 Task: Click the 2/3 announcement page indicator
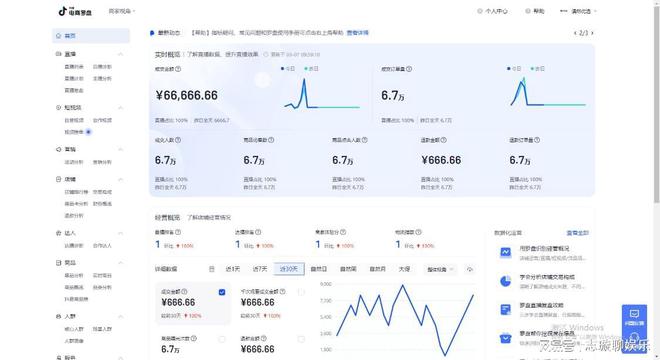point(584,33)
